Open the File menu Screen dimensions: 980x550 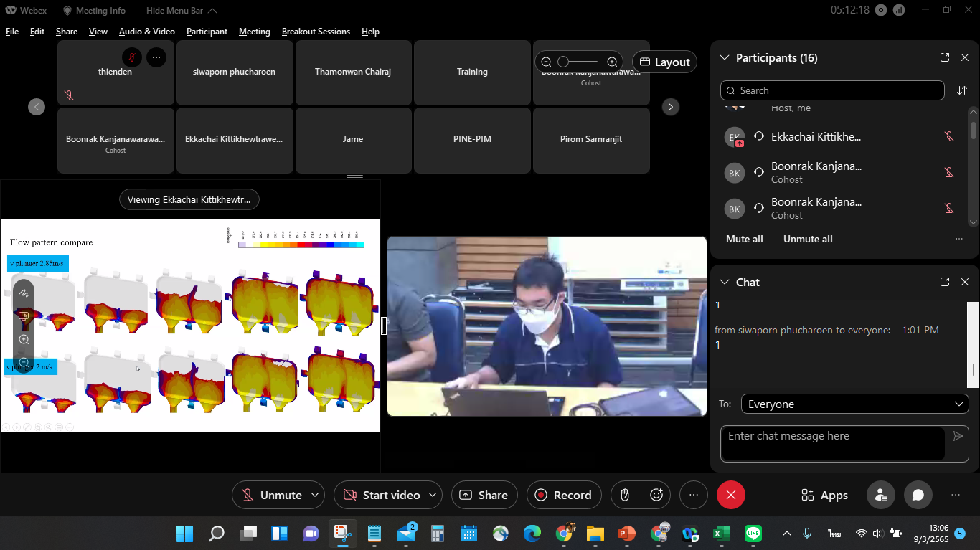coord(12,32)
